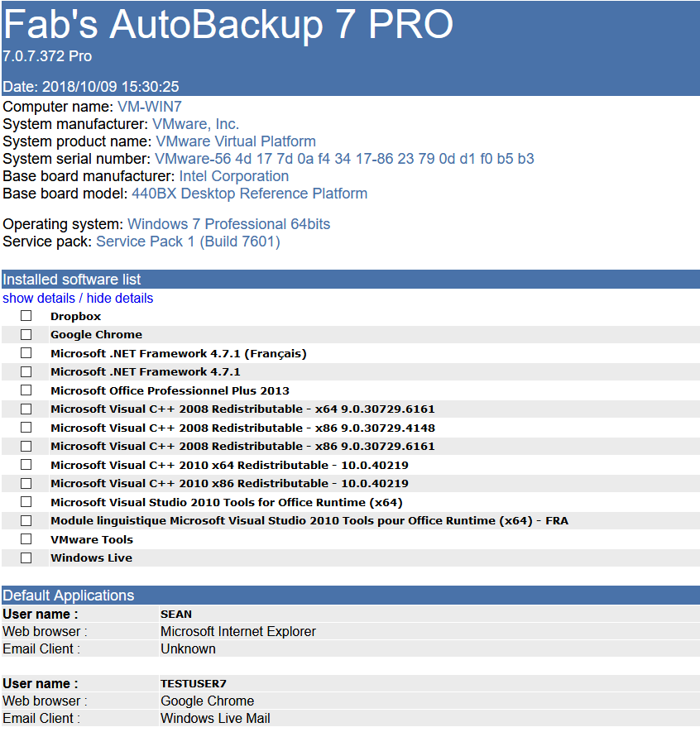
Task: Click the VMware system serial number value
Action: pos(344,159)
